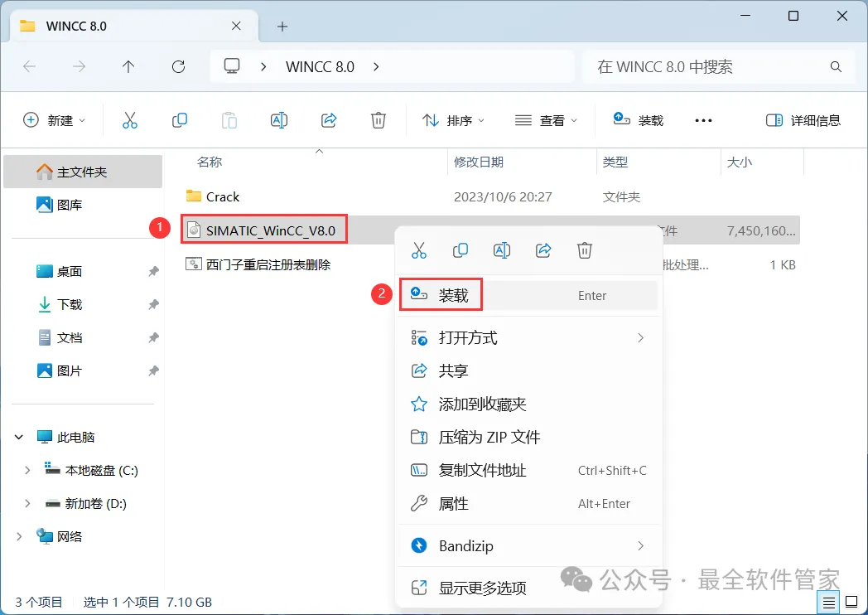This screenshot has width=868, height=615.
Task: Click the context menu Rename icon
Action: [x=502, y=250]
